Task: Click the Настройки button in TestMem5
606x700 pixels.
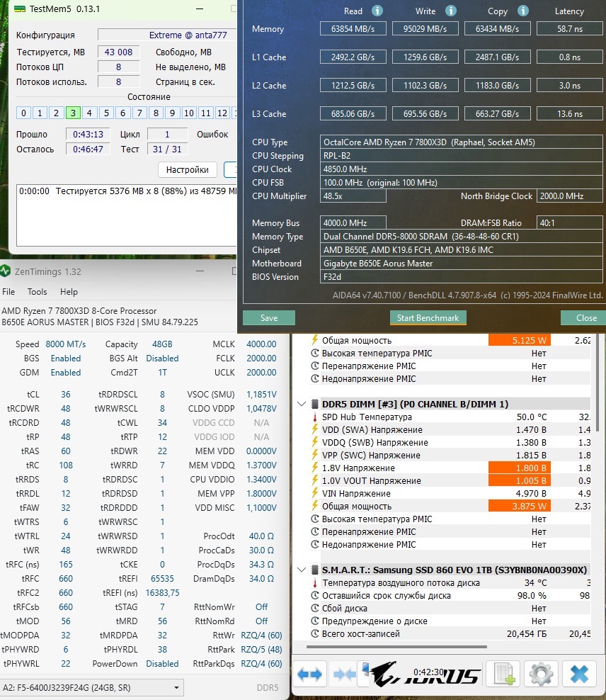Action: click(188, 169)
